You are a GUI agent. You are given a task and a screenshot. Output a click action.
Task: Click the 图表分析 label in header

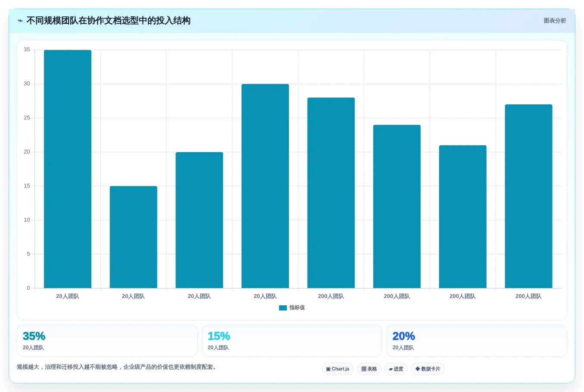coord(555,21)
